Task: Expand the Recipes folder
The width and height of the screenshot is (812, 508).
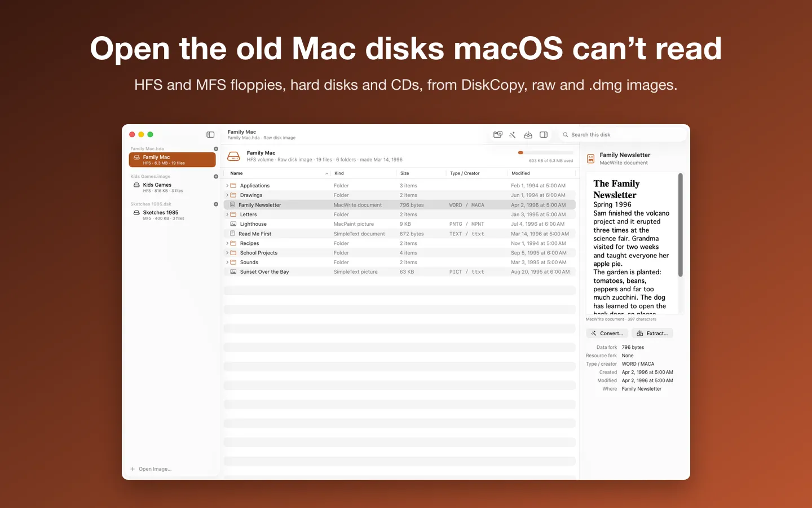Action: (x=227, y=243)
